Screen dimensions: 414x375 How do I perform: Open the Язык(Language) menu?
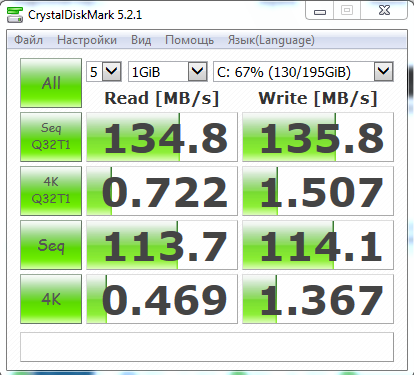click(271, 40)
